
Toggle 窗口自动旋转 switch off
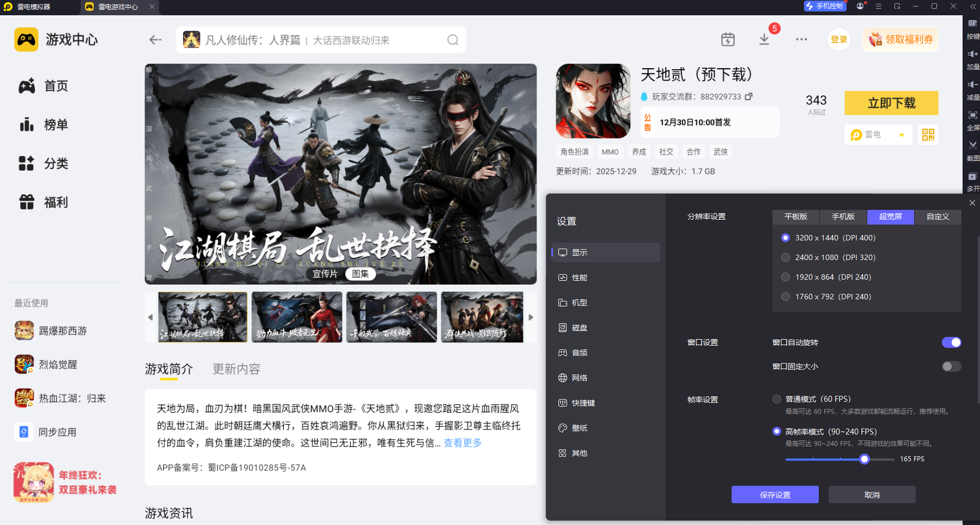(x=951, y=342)
